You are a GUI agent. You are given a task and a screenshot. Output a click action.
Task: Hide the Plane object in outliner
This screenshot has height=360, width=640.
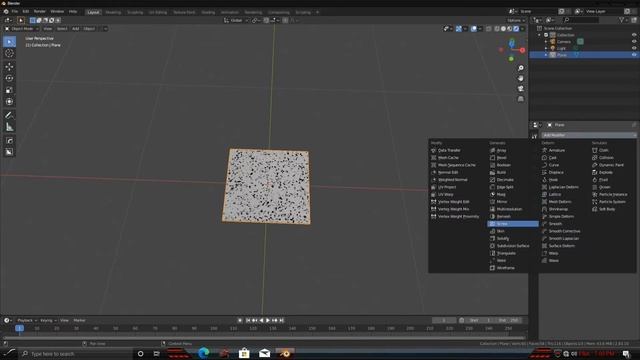pos(634,55)
